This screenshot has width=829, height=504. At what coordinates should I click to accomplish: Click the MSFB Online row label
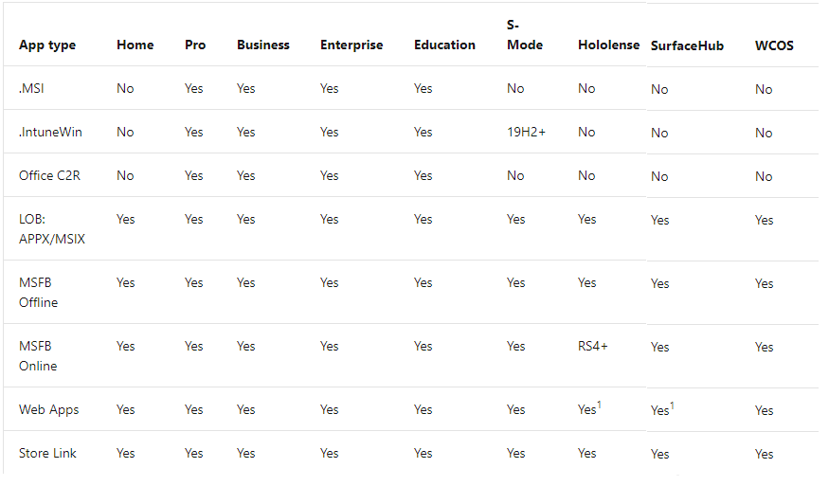[x=38, y=356]
